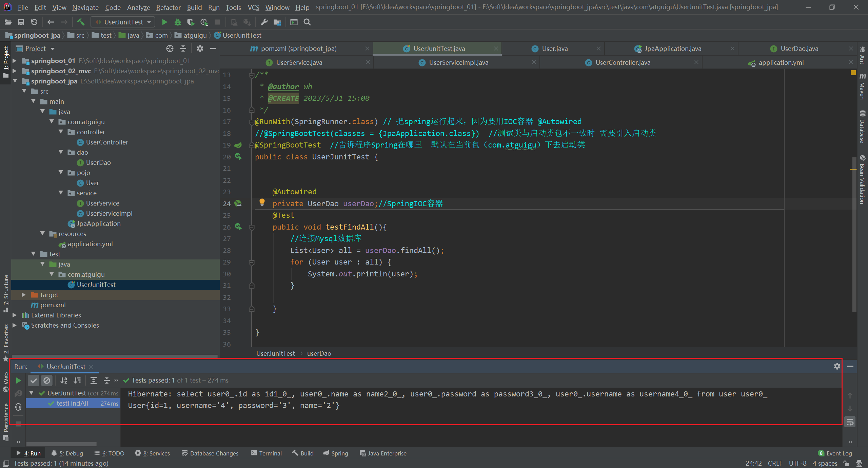Image resolution: width=868 pixels, height=468 pixels.
Task: Click the intention light bulb on line 24
Action: [262, 202]
